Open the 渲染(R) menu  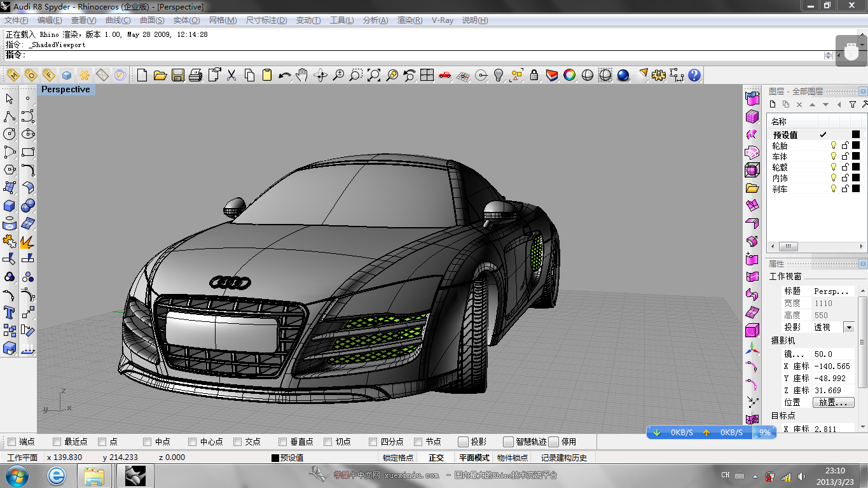410,20
